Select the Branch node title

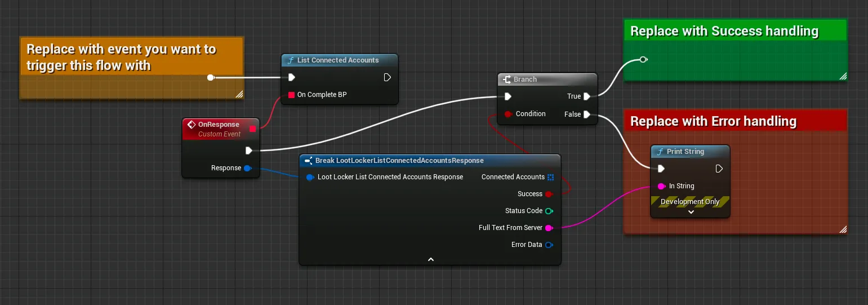click(525, 79)
